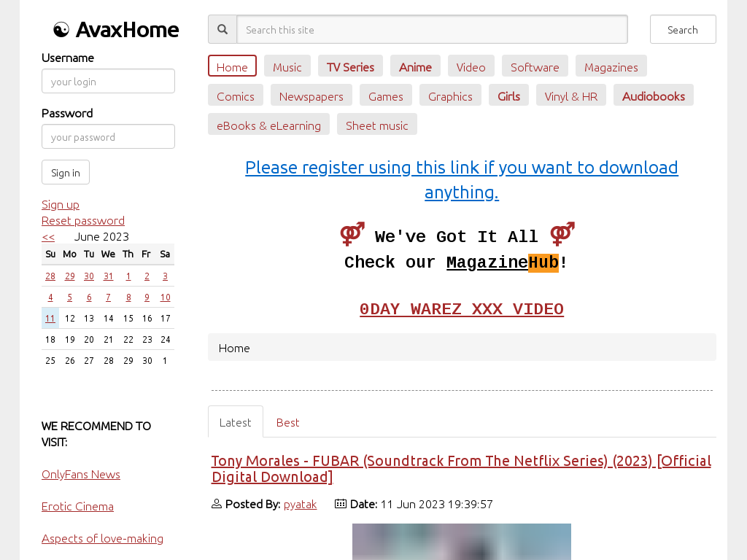Open the eBooks & eLearning category

[268, 125]
